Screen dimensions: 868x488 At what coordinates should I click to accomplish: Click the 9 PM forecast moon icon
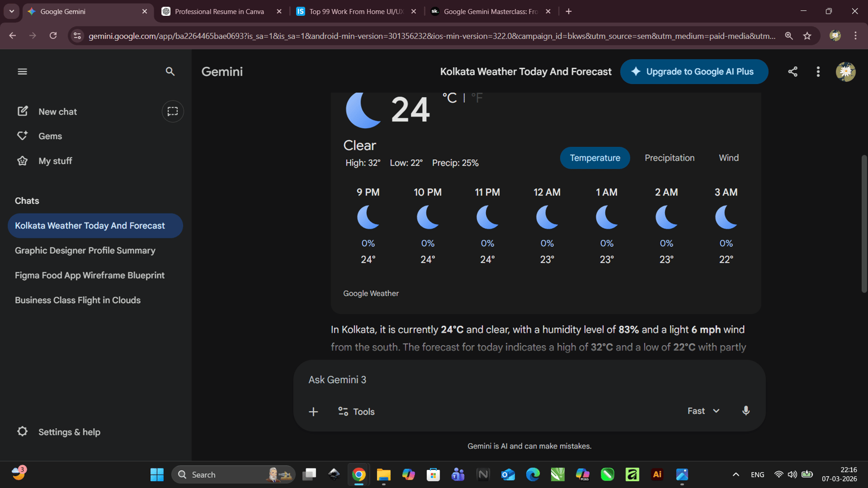[368, 217]
